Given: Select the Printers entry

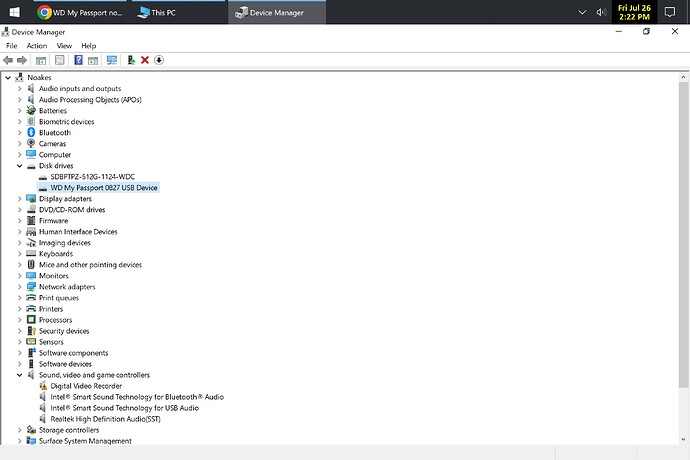Looking at the screenshot, I should pyautogui.click(x=51, y=309).
